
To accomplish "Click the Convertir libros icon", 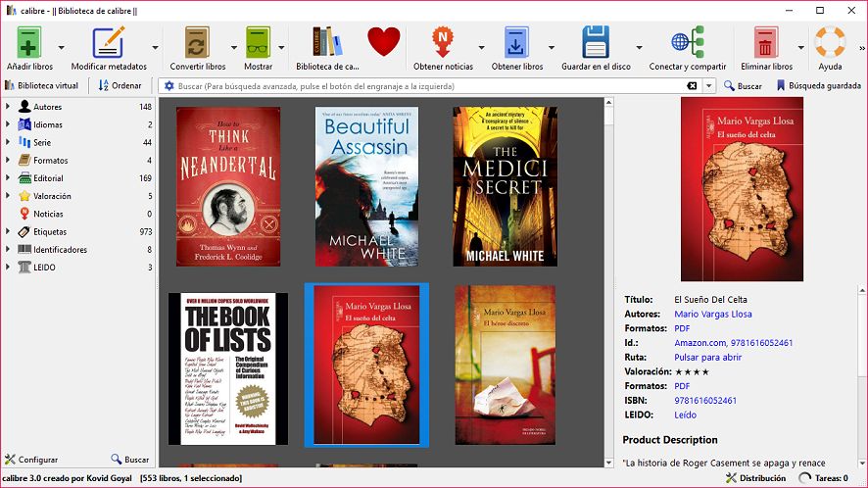I will click(197, 43).
